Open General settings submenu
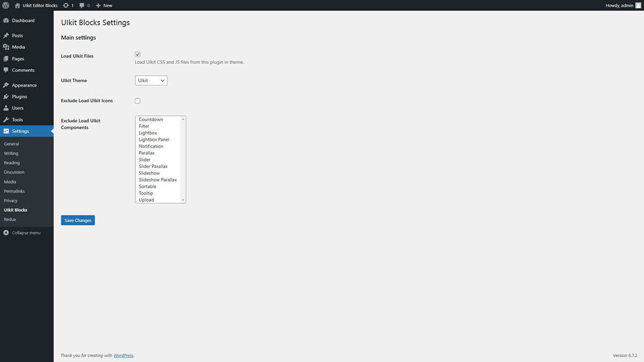This screenshot has width=644, height=362. [x=11, y=144]
